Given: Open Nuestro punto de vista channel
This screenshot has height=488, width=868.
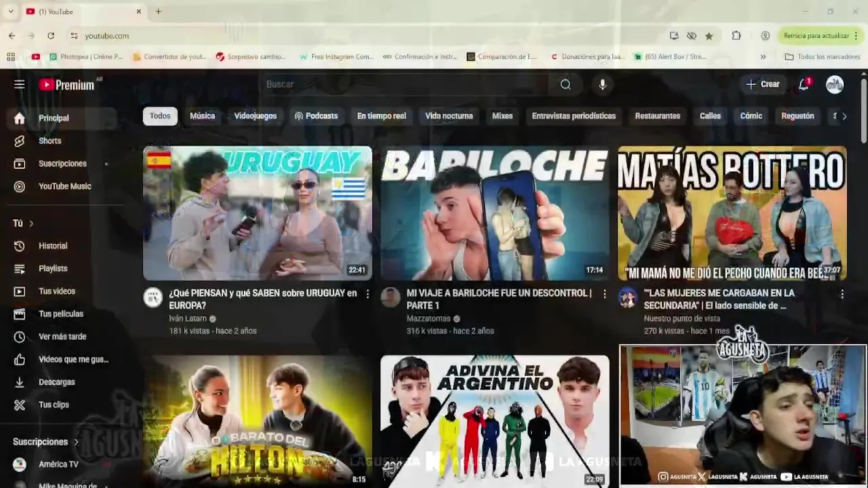Looking at the screenshot, I should 682,319.
